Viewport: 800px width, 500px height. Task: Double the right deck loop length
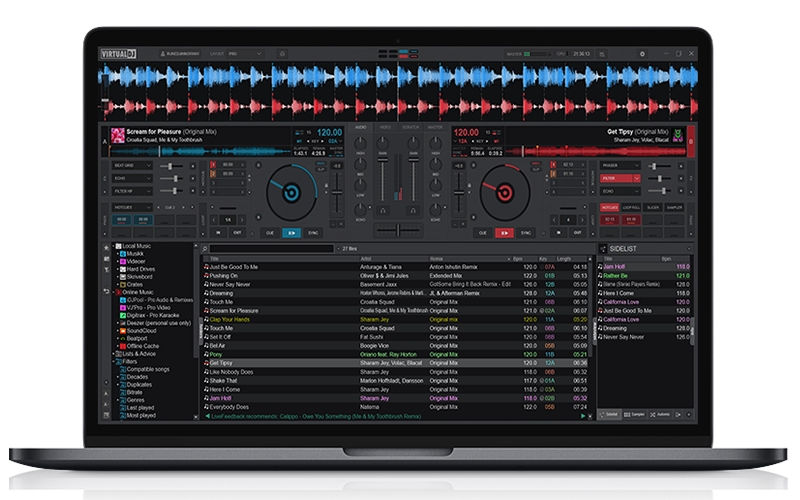click(x=582, y=220)
